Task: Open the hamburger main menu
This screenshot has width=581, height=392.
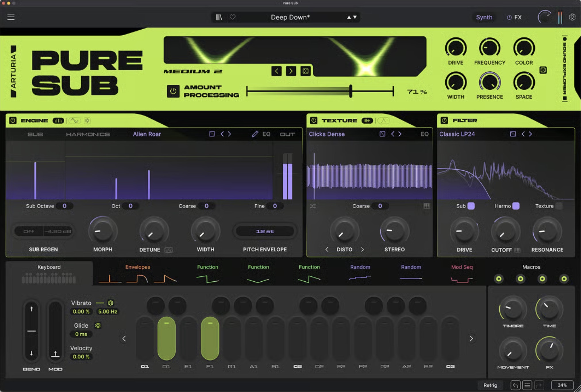Action: [11, 17]
